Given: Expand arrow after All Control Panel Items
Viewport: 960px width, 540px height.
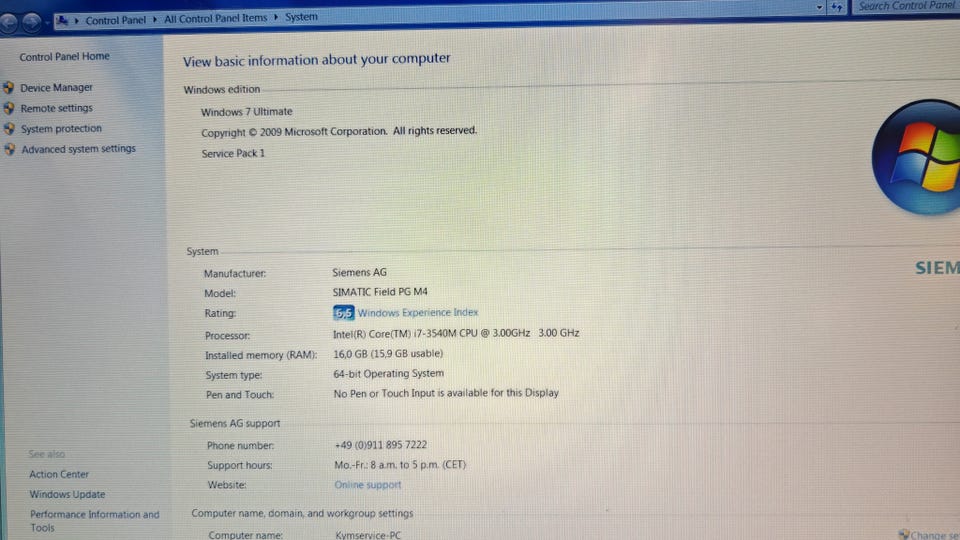Looking at the screenshot, I should (x=276, y=17).
